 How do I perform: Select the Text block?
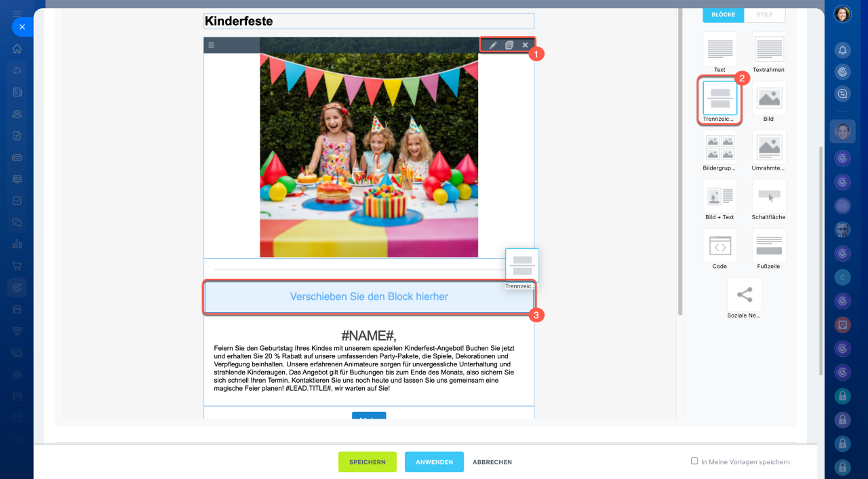tap(719, 53)
